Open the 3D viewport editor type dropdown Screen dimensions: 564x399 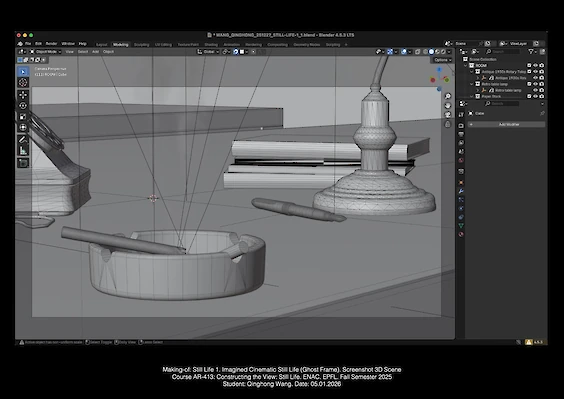click(x=21, y=51)
